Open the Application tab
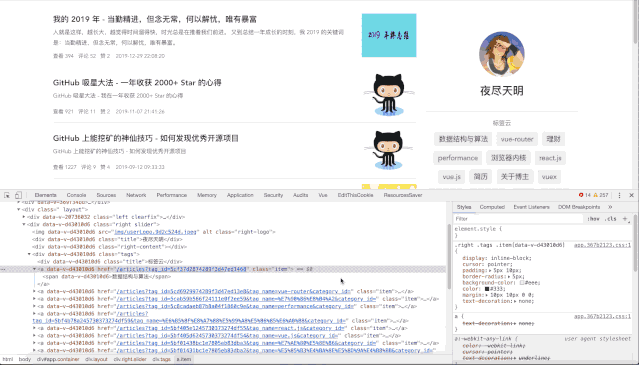639x365 pixels. [x=240, y=195]
